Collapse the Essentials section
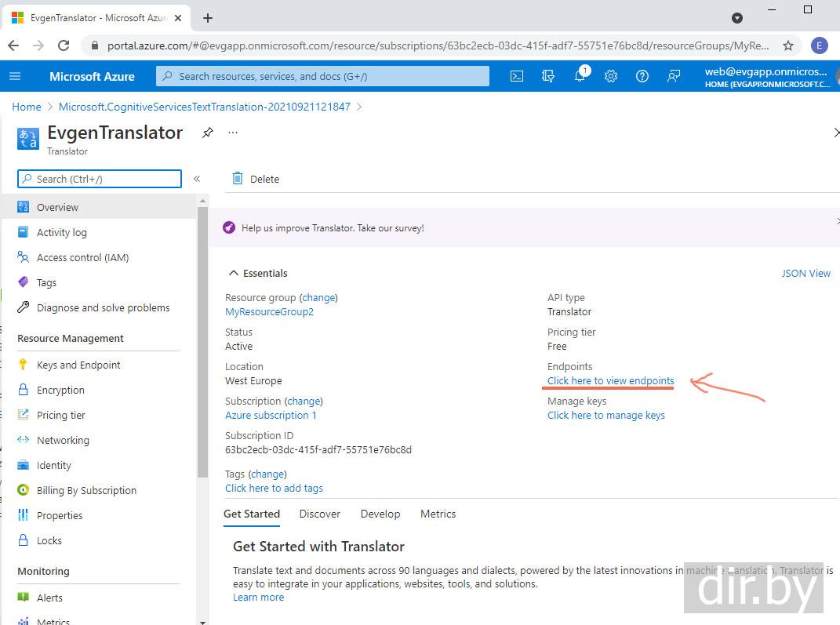The image size is (840, 625). [x=233, y=273]
